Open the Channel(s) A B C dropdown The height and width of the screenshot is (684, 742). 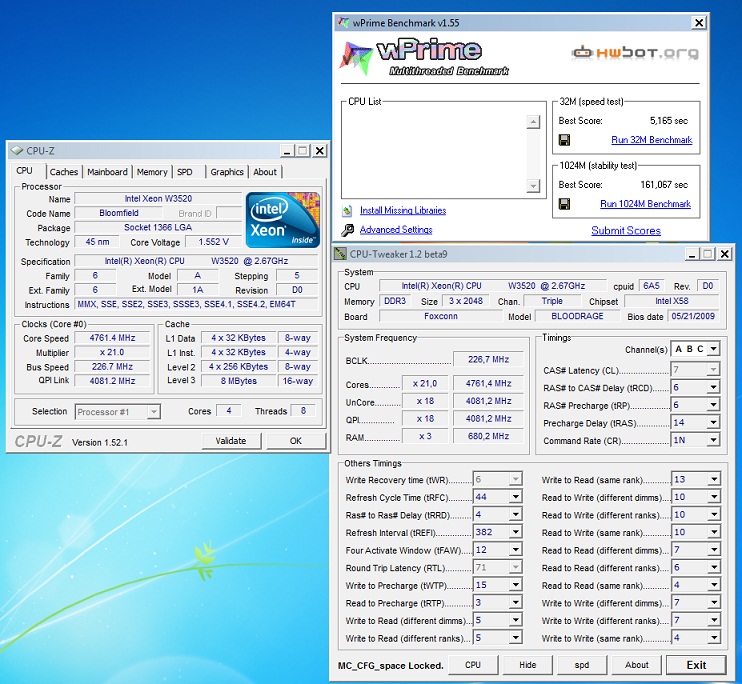[x=713, y=349]
